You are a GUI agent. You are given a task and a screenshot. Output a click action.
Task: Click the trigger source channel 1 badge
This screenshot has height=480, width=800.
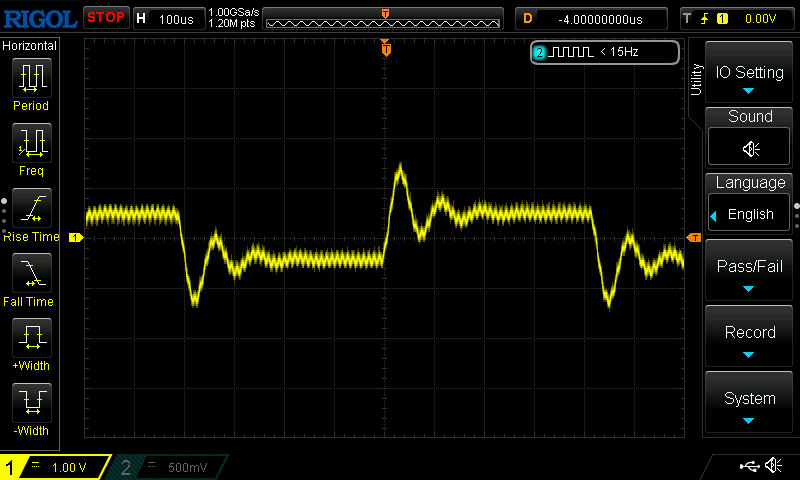[x=722, y=19]
